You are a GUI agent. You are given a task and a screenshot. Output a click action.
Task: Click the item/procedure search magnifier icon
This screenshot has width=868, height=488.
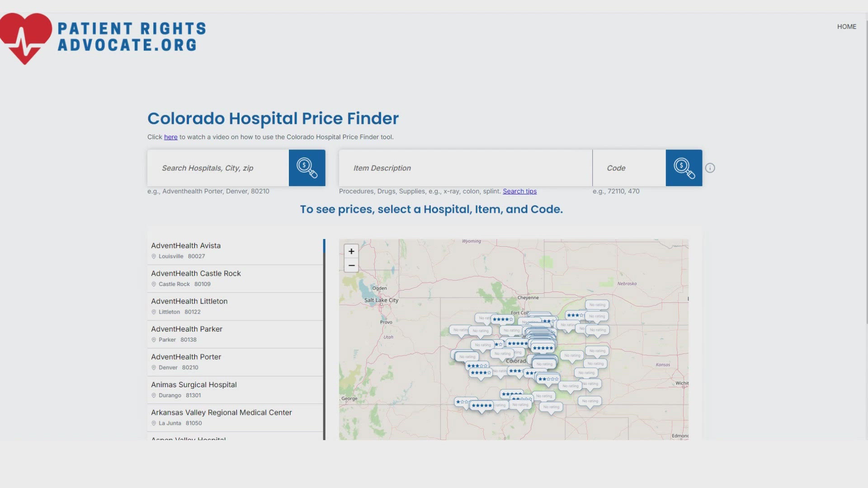684,168
